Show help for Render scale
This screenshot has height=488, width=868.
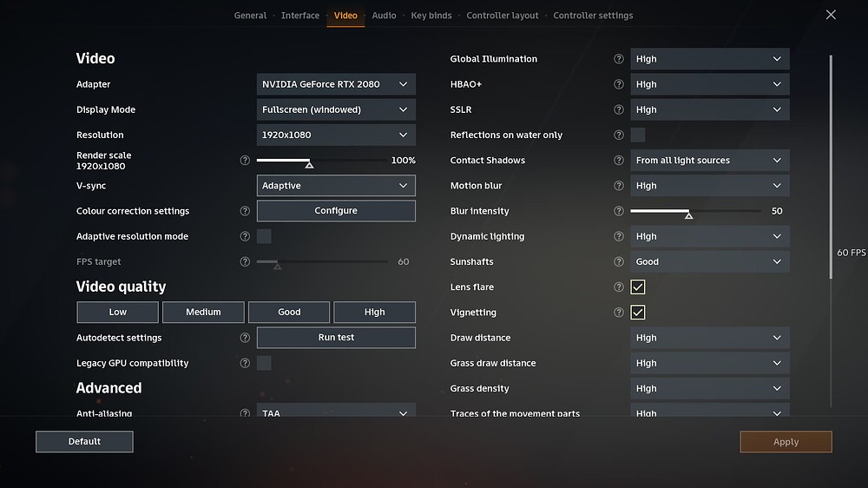pyautogui.click(x=245, y=160)
